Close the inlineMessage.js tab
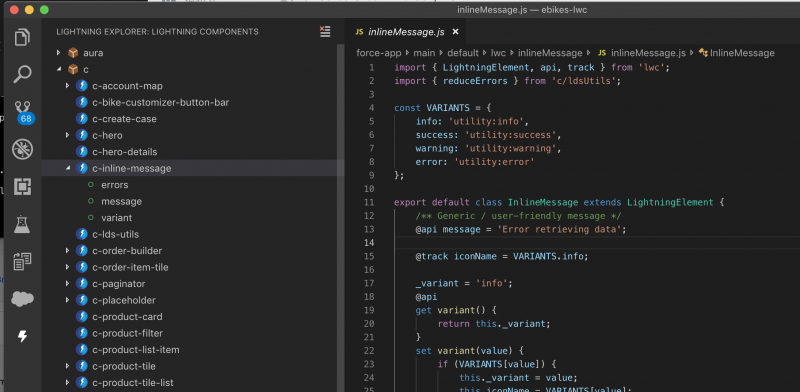The image size is (800, 392). (456, 32)
